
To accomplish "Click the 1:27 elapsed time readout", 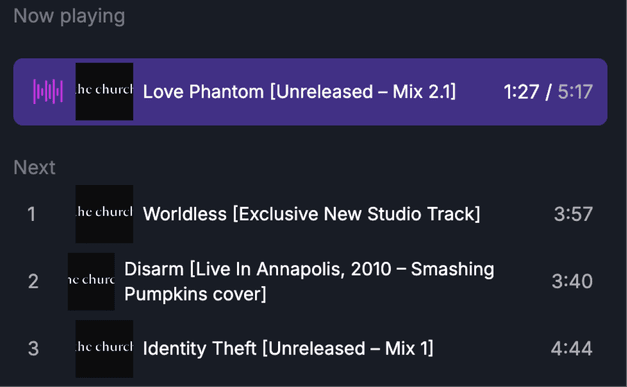I will tap(521, 92).
